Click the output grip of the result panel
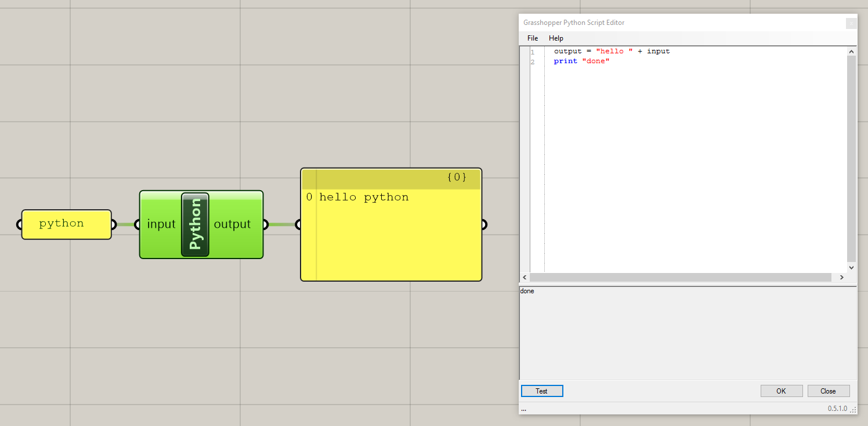Viewport: 868px width, 426px height. [x=484, y=224]
